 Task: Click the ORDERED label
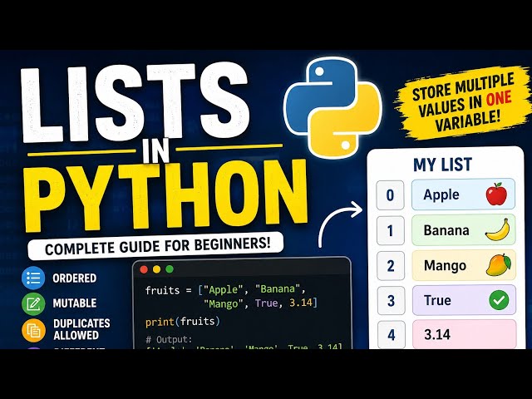[x=75, y=278]
